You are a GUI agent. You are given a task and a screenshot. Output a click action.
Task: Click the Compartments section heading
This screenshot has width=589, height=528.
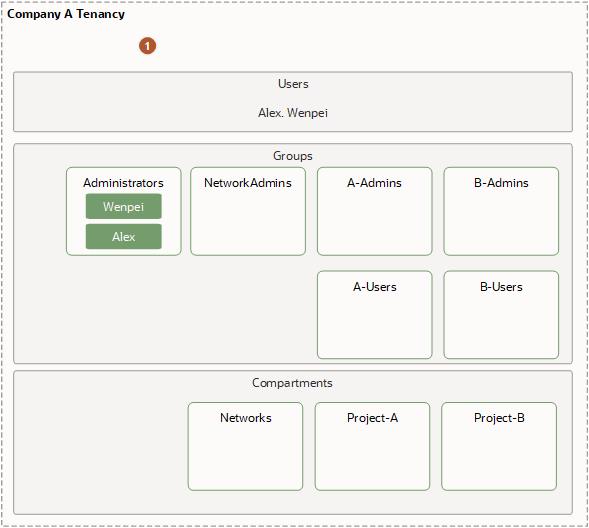(292, 383)
